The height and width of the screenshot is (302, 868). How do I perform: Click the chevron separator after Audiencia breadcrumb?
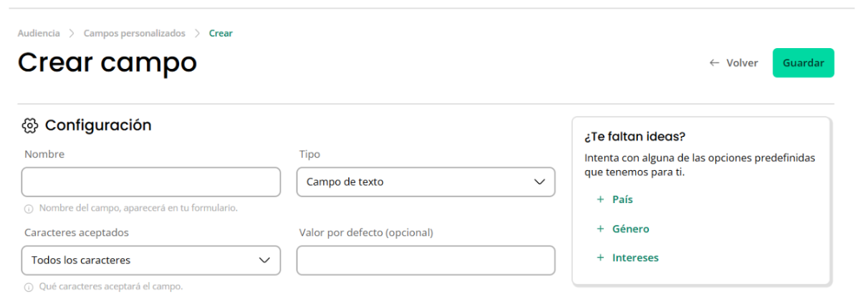tap(72, 33)
